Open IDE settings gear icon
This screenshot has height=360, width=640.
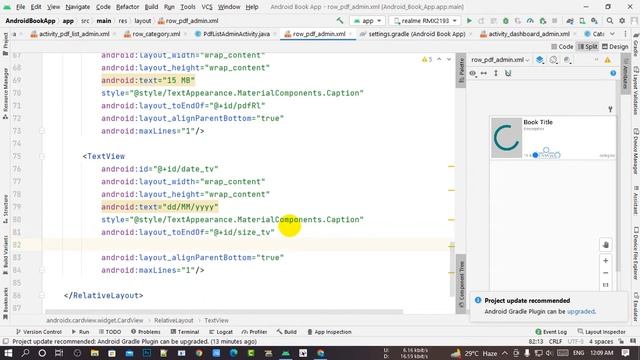coord(622,21)
